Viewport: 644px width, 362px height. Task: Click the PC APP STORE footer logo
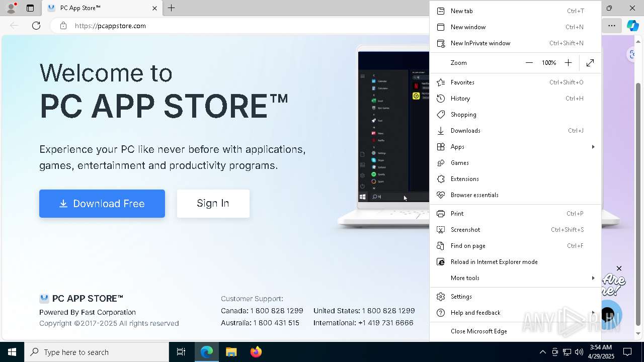click(x=82, y=299)
